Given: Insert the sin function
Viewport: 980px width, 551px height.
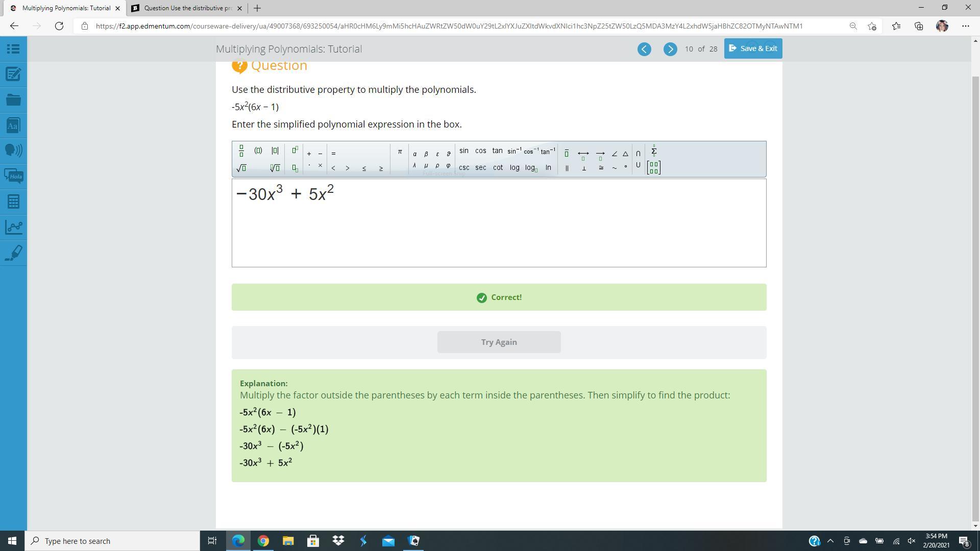Looking at the screenshot, I should tap(463, 151).
